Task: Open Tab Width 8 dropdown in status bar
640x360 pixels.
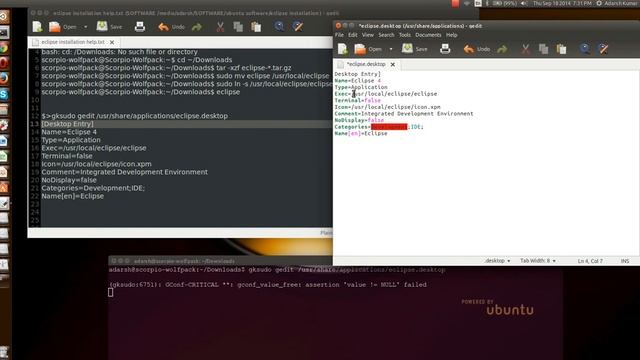Action: coord(538,261)
